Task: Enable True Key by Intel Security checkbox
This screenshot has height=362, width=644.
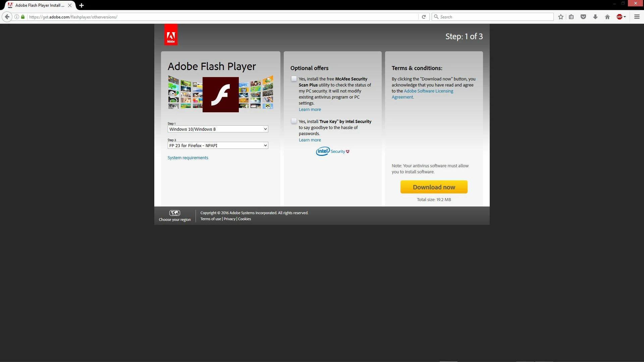Action: coord(294,121)
